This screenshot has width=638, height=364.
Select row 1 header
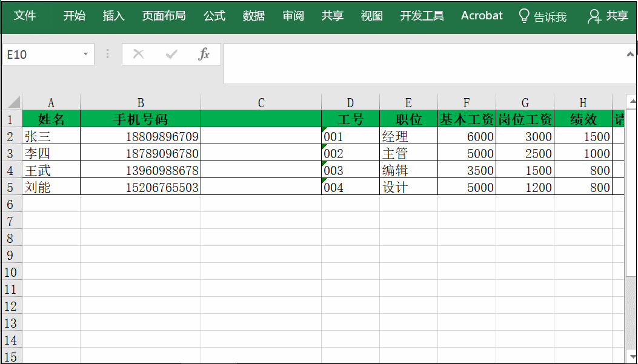pyautogui.click(x=11, y=119)
